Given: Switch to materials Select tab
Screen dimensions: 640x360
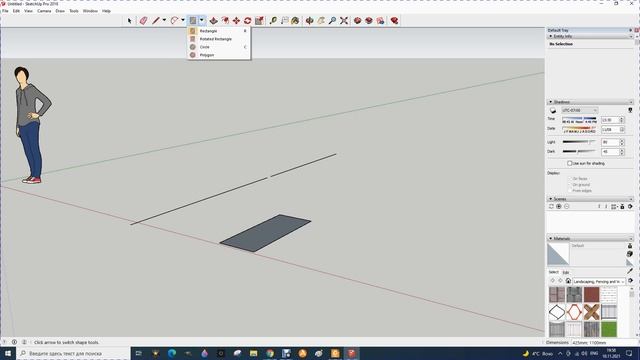Looking at the screenshot, I should click(553, 272).
